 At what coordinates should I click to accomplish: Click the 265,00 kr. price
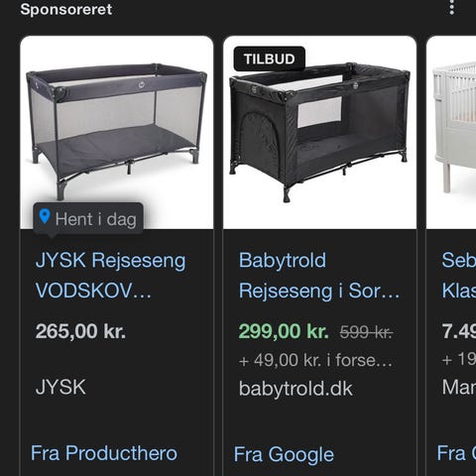point(80,331)
